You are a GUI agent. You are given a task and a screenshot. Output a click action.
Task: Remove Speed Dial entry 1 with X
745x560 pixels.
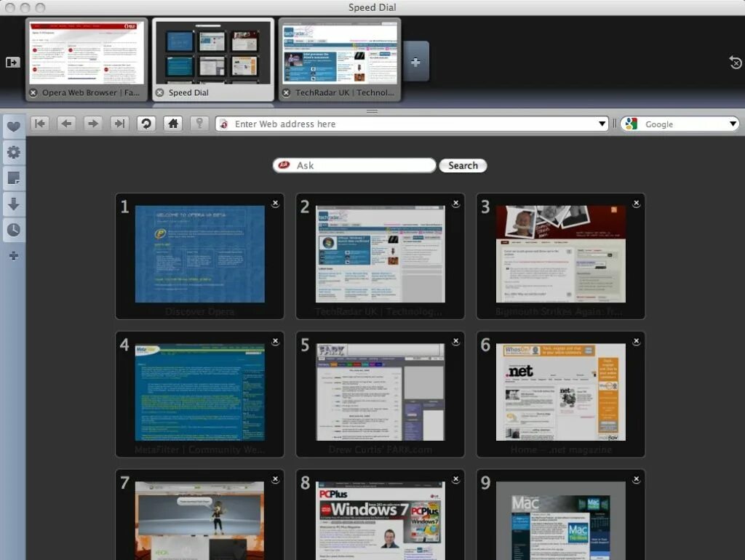275,204
